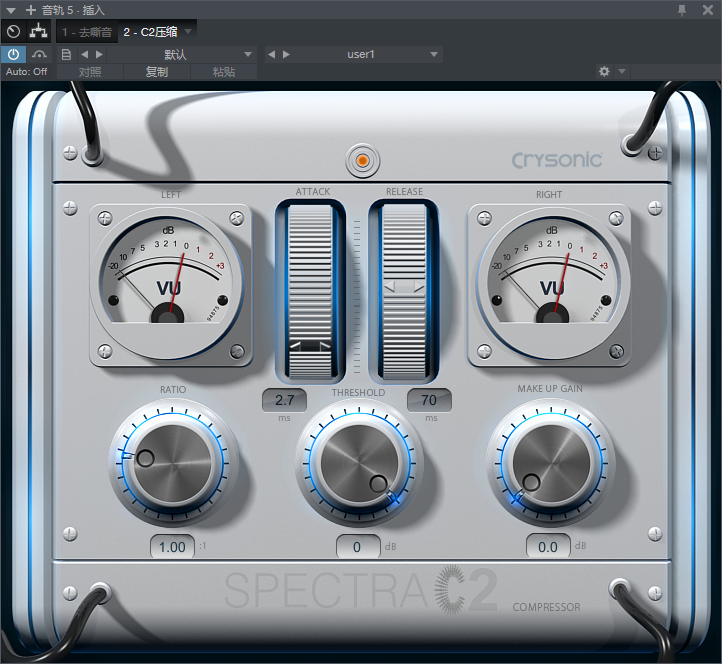Open the gear settings icon
The height and width of the screenshot is (664, 722).
point(604,71)
